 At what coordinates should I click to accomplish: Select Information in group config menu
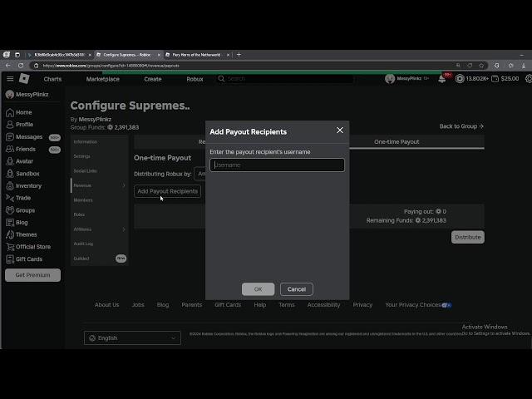click(86, 142)
